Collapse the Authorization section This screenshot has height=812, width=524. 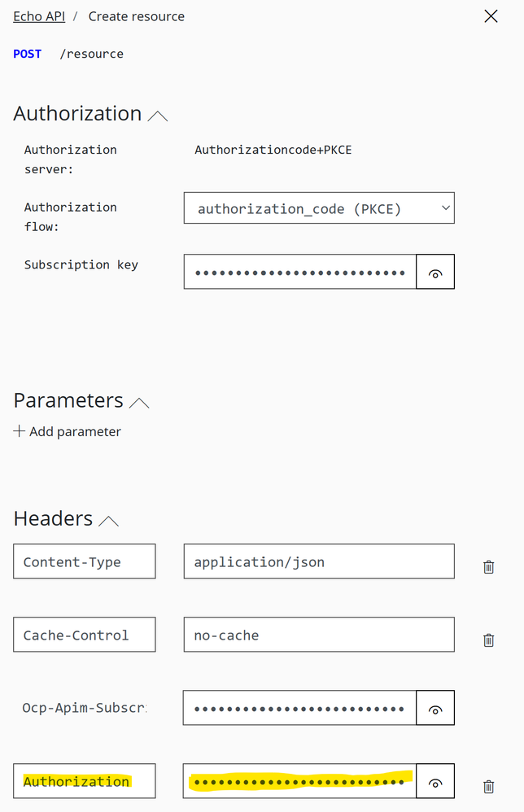[158, 116]
